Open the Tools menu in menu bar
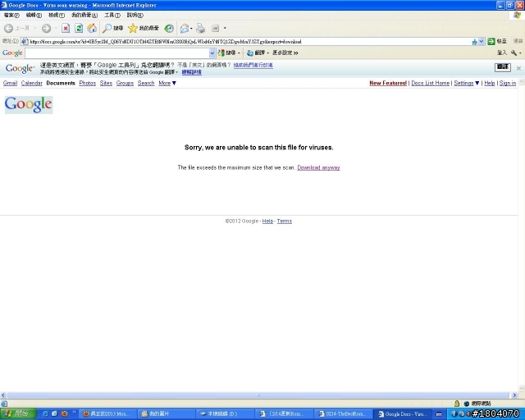Image resolution: width=525 pixels, height=420 pixels. coord(112,15)
